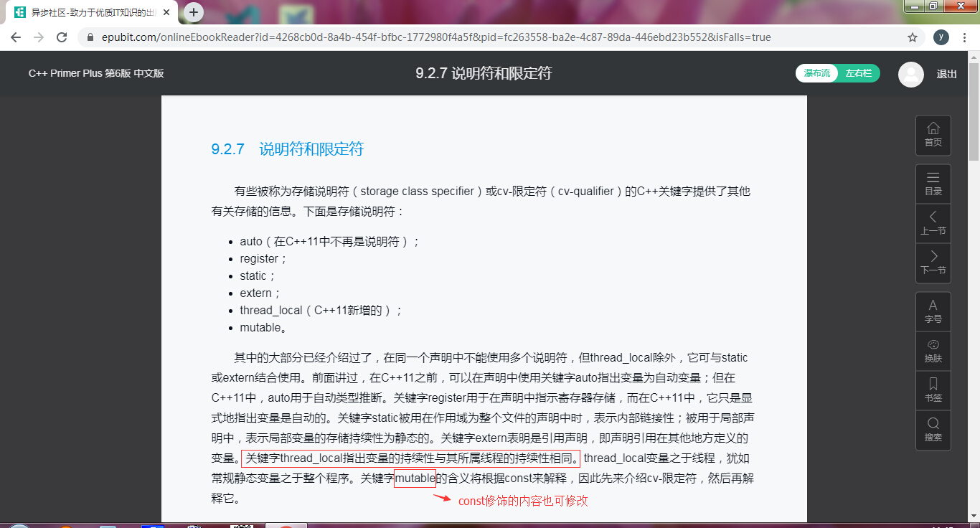Image resolution: width=980 pixels, height=528 pixels.
Task: Open the 首页 (home) icon in the reader sidebar
Action: (933, 135)
